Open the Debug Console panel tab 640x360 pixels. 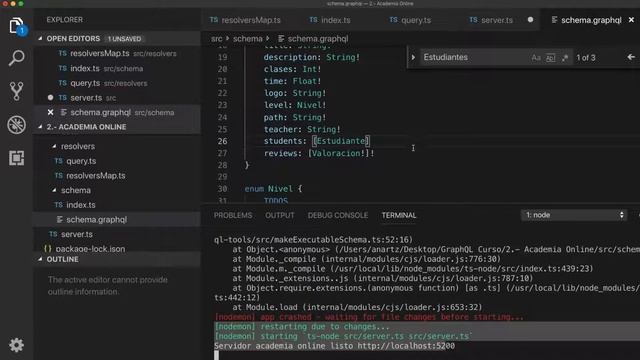(x=338, y=215)
